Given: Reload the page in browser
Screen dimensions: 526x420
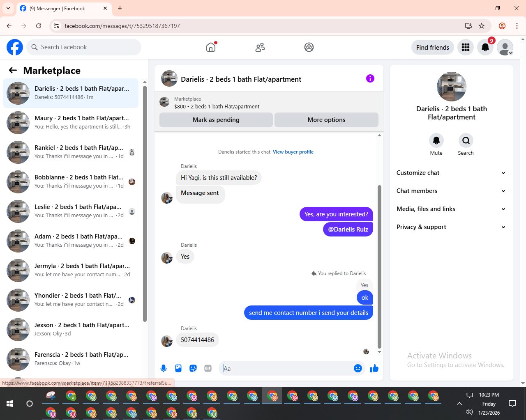Looking at the screenshot, I should pos(39,26).
